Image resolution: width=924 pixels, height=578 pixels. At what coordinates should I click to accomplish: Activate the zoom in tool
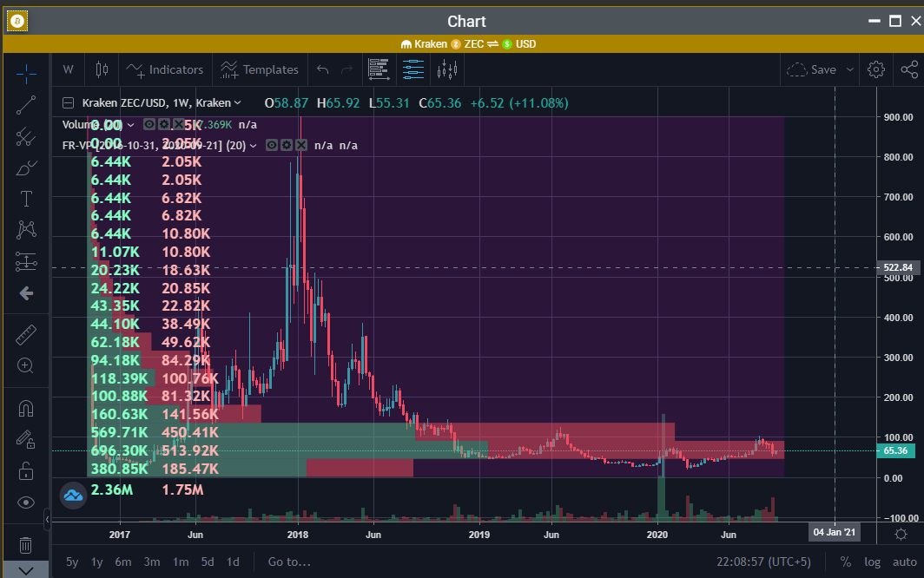[x=26, y=366]
